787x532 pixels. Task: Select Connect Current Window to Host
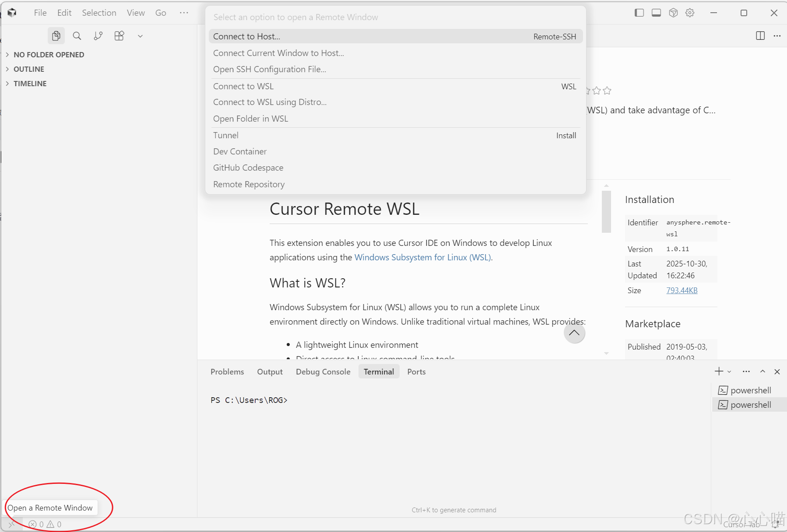(x=396, y=53)
